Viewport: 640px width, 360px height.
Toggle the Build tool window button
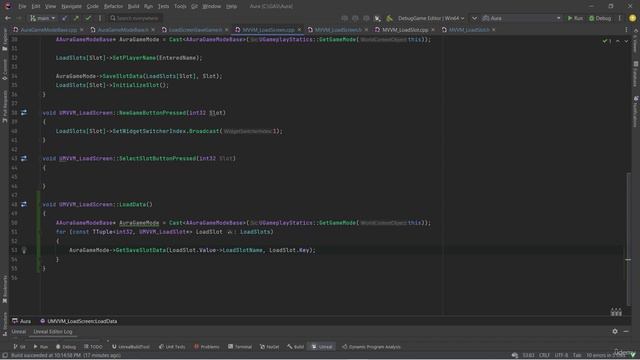(296, 347)
